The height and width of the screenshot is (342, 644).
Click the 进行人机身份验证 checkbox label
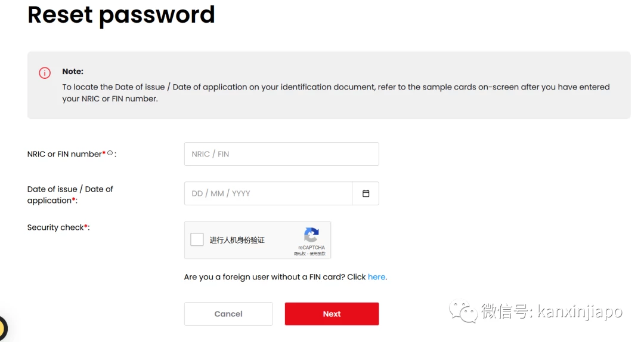tap(237, 240)
